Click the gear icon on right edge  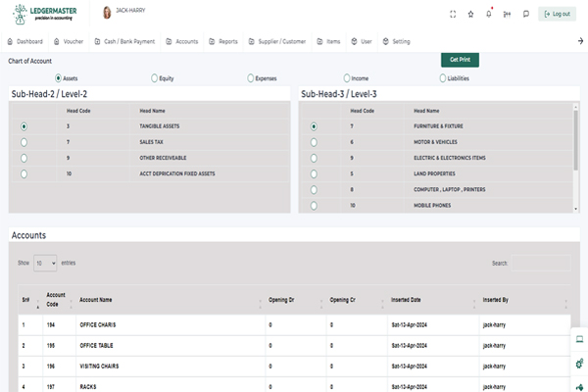click(579, 364)
